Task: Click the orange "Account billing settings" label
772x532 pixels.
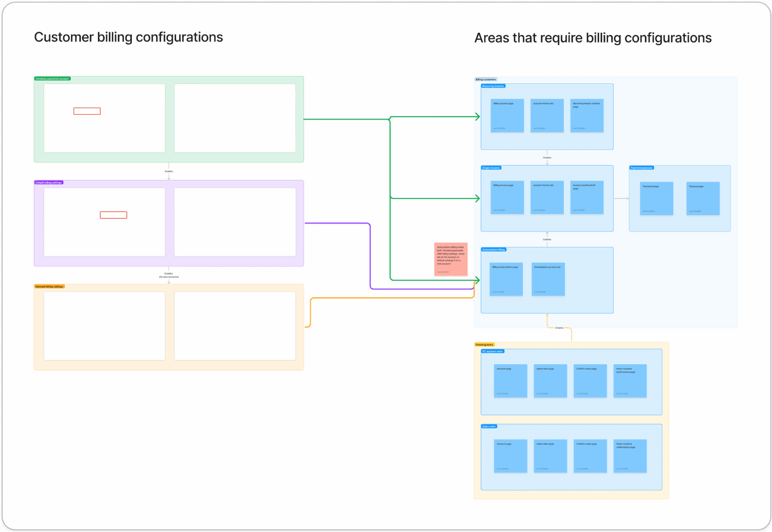Action: coord(49,287)
